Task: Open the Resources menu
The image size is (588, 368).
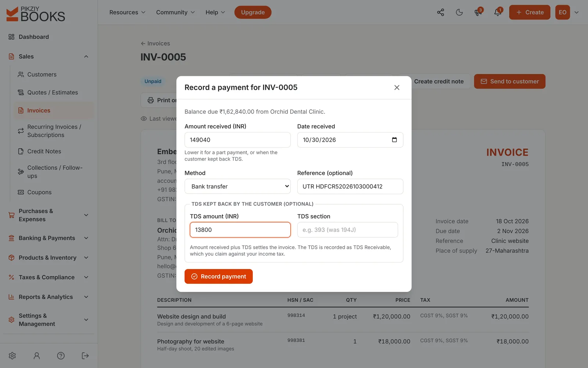Action: click(x=127, y=12)
